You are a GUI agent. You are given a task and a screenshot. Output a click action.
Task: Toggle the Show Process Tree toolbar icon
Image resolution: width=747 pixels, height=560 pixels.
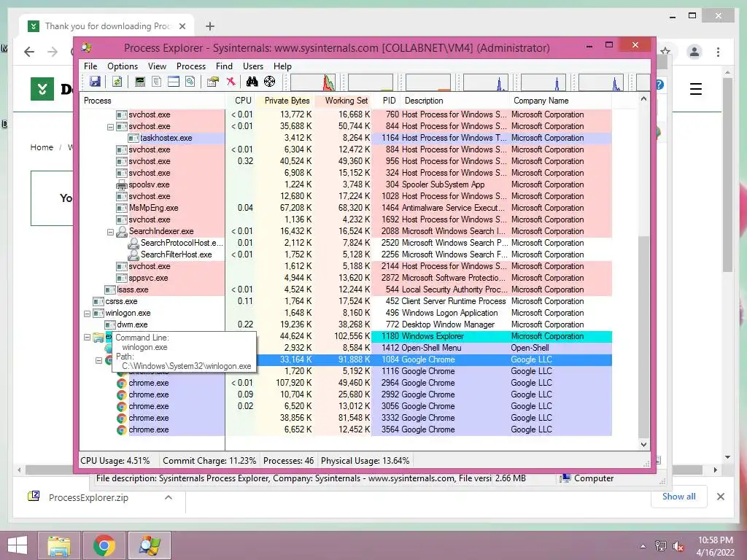[x=156, y=82]
